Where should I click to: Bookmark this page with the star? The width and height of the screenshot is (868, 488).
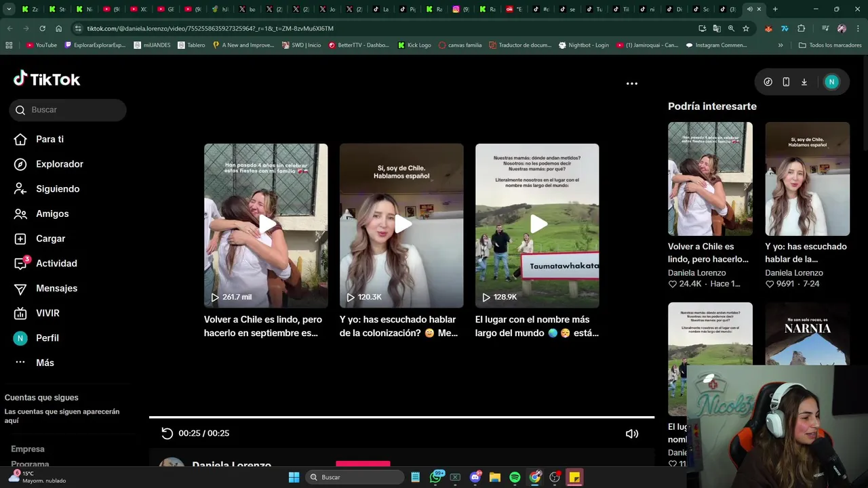(746, 28)
